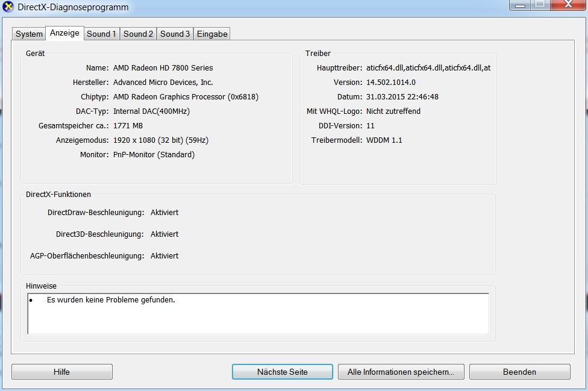Click the Gesamtspeicher ca. label
Screen dimensions: 588x391
point(73,125)
